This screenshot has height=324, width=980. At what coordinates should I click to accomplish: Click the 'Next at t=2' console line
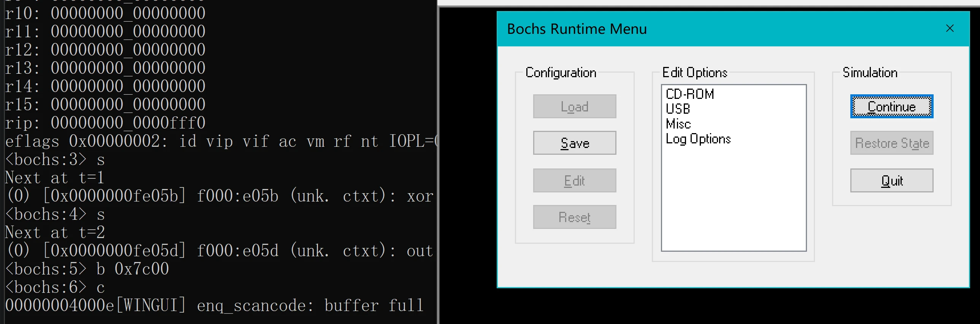click(x=54, y=233)
